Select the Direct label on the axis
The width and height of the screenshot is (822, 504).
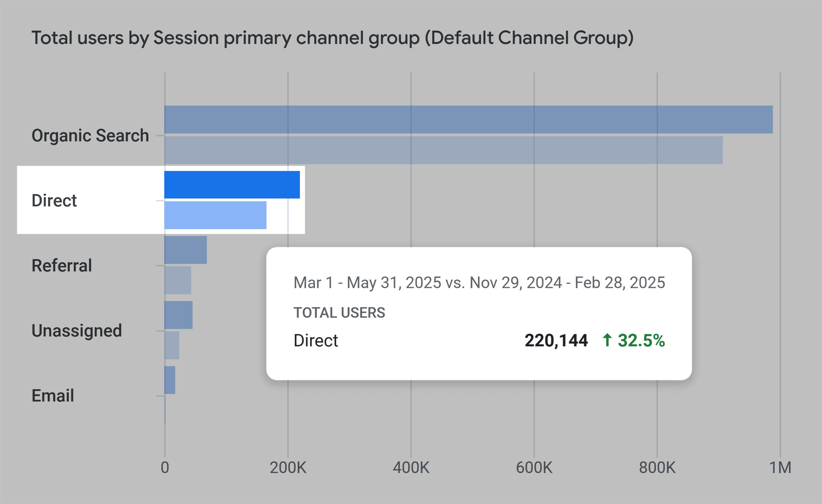coord(53,200)
